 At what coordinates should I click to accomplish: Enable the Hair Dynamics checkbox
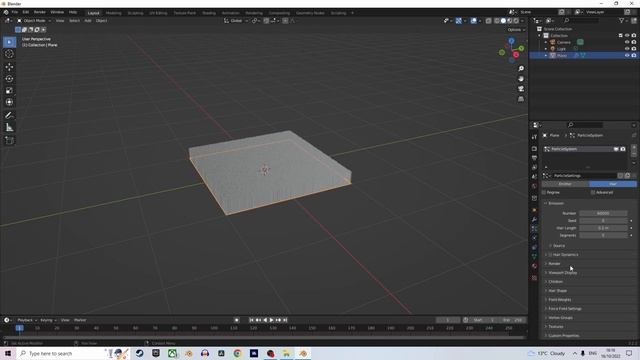click(550, 255)
